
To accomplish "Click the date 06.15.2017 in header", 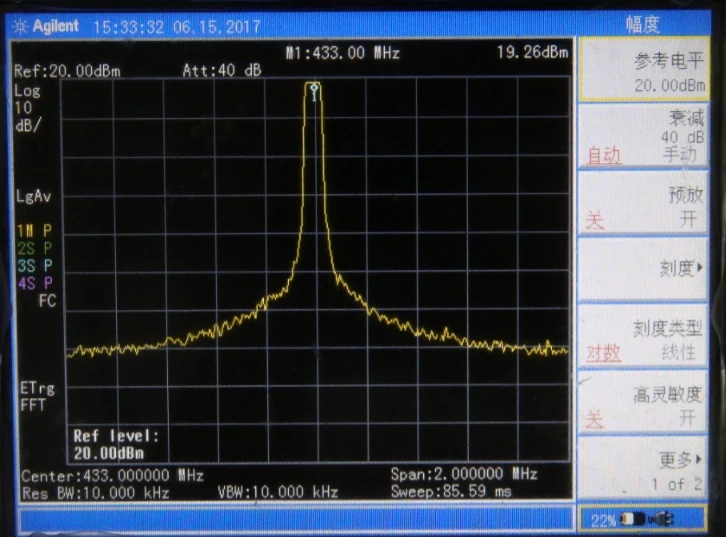I will (217, 27).
